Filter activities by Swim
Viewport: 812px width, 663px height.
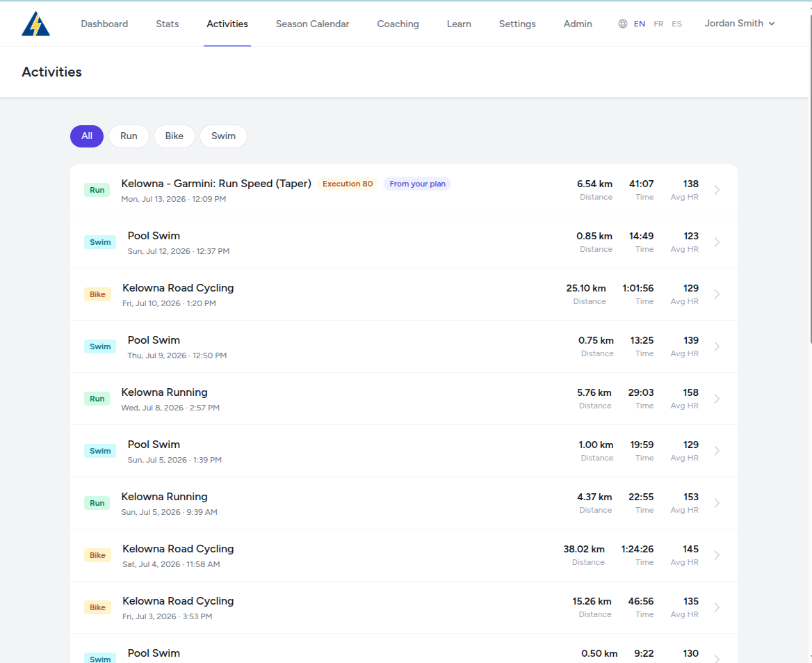click(223, 136)
